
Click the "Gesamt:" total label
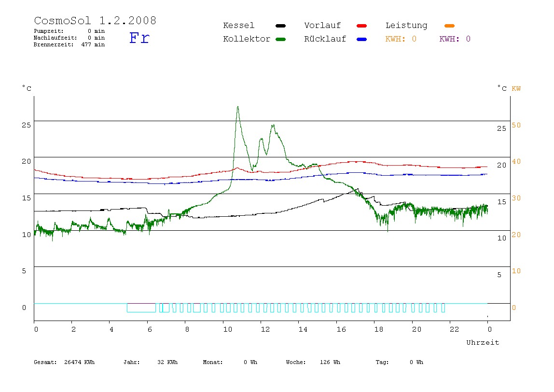[x=45, y=362]
